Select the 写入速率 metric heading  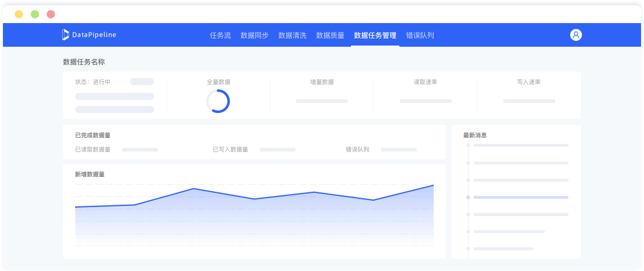[529, 82]
